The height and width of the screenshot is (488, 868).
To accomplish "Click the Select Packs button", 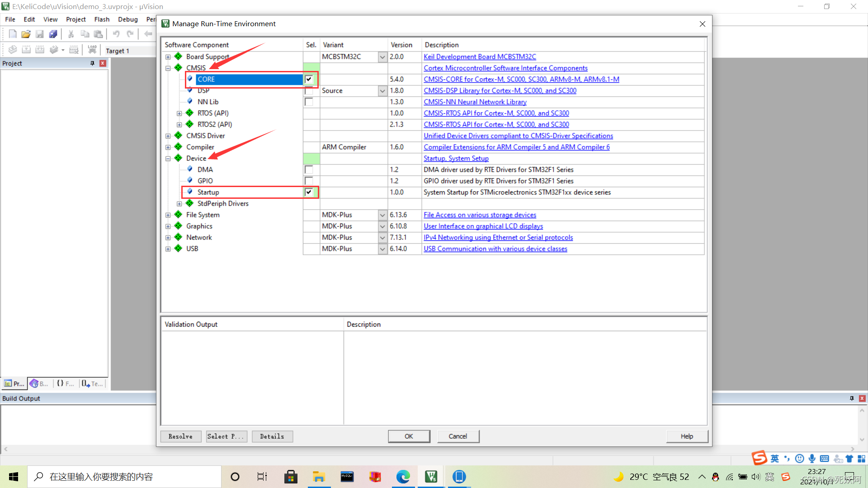I will click(x=225, y=436).
